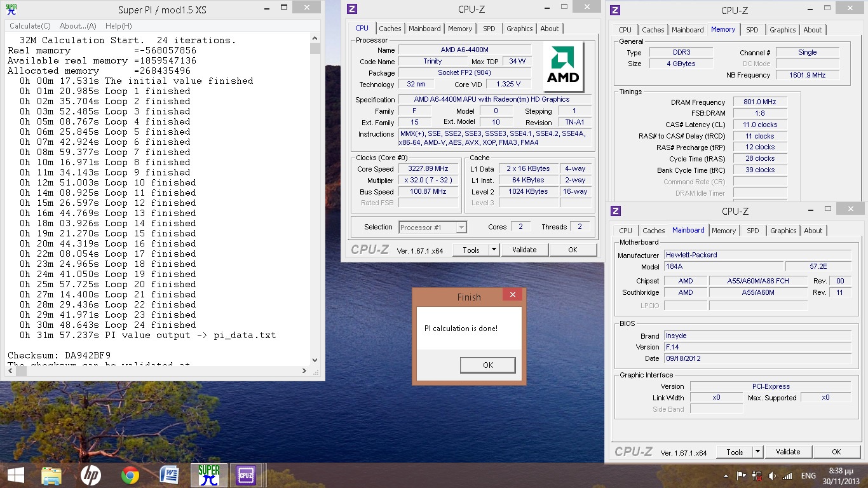Expand Tools dropdown arrow in Mainboard window
Image resolution: width=868 pixels, height=488 pixels.
[x=757, y=452]
